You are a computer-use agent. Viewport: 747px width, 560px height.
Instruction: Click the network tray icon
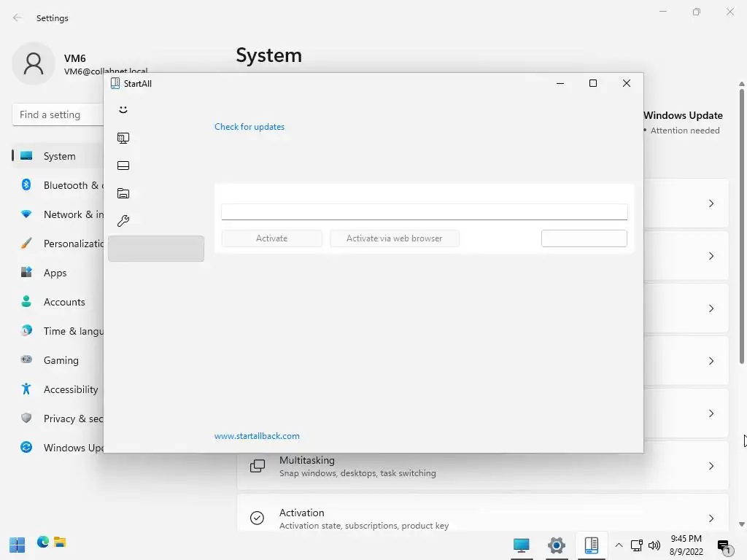coord(637,545)
